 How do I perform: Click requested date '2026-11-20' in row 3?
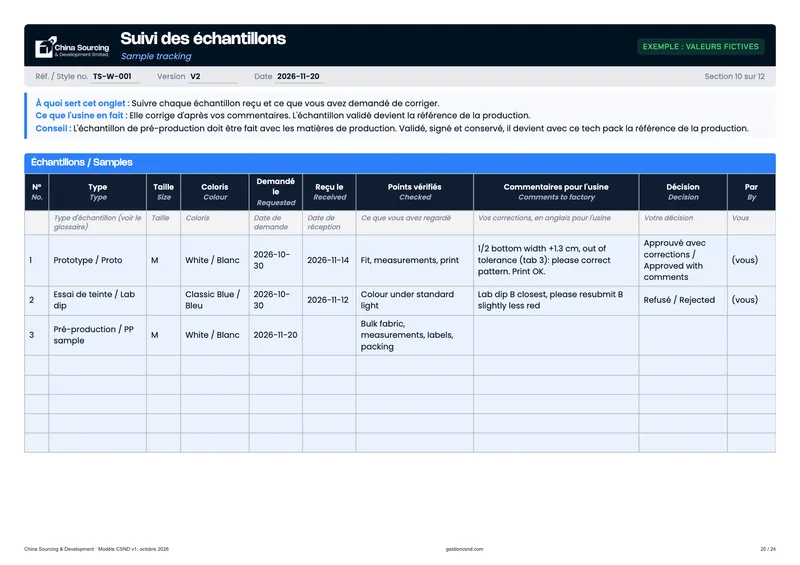pyautogui.click(x=276, y=335)
